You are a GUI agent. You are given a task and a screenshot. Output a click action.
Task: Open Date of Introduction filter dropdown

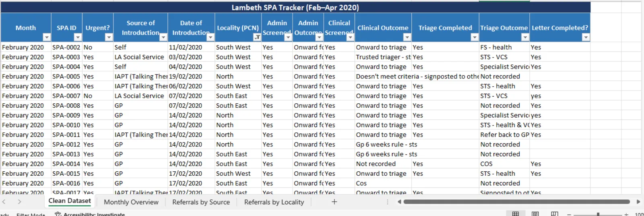210,37
